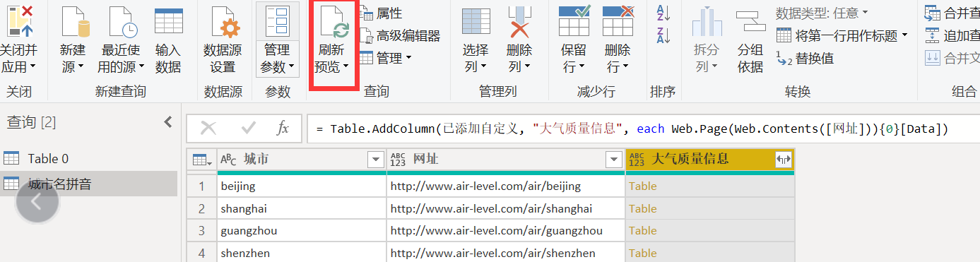Click the http://www.air-level.com/air/beijing URL cell
Viewport: 980px width, 262px height.
tap(506, 186)
